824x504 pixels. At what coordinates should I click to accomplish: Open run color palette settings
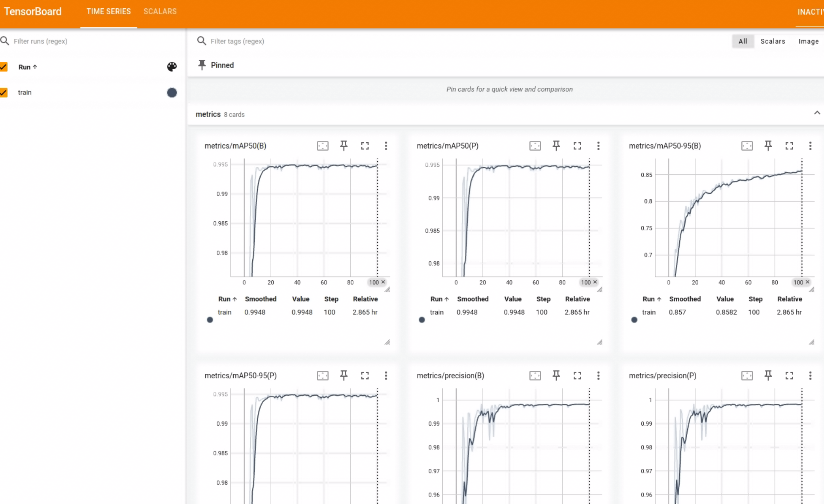click(172, 67)
